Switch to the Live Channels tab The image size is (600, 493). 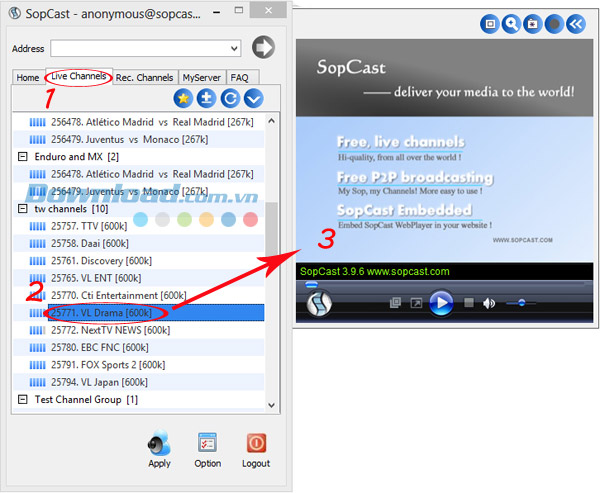[79, 76]
